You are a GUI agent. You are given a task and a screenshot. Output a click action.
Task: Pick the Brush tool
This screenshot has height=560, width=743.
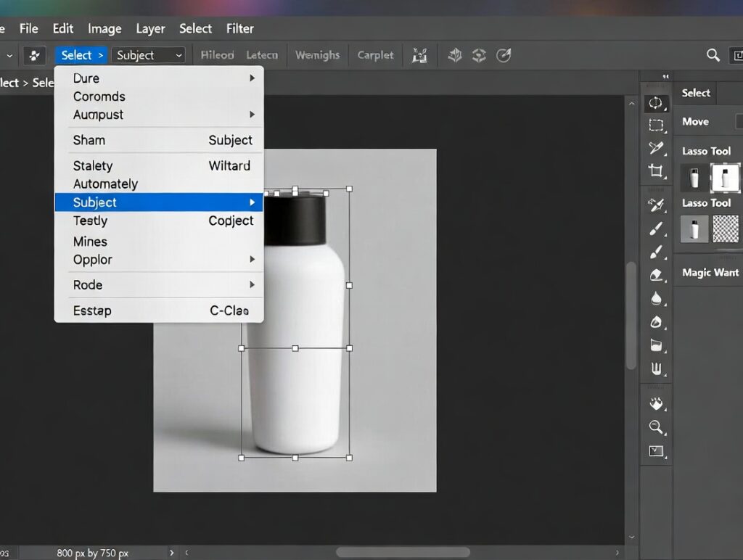coord(657,228)
